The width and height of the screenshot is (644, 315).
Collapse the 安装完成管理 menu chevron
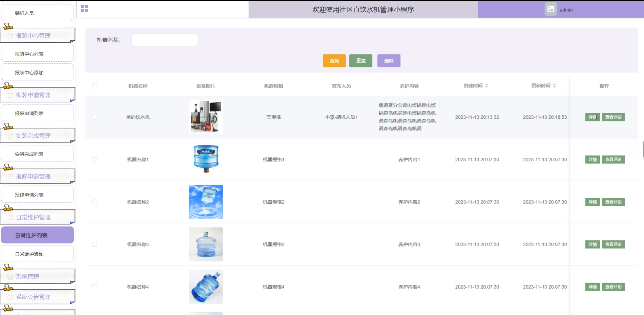pos(67,133)
